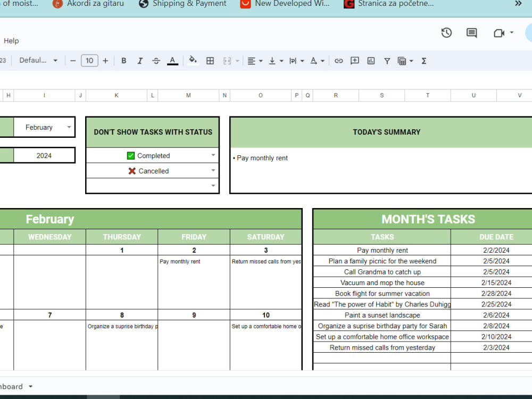Open the functions sigma icon
The width and height of the screenshot is (532, 399).
tap(424, 61)
